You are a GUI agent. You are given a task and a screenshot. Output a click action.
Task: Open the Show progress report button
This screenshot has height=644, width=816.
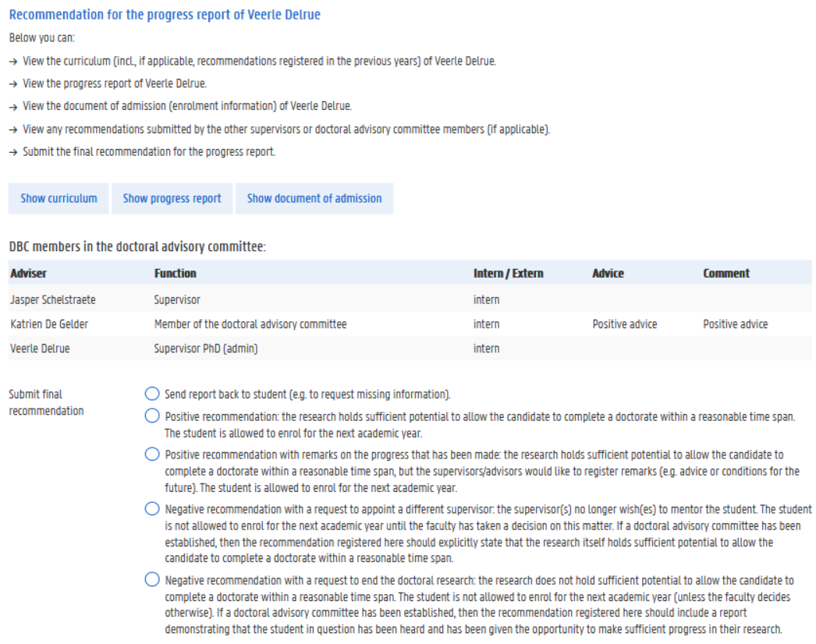pyautogui.click(x=172, y=199)
